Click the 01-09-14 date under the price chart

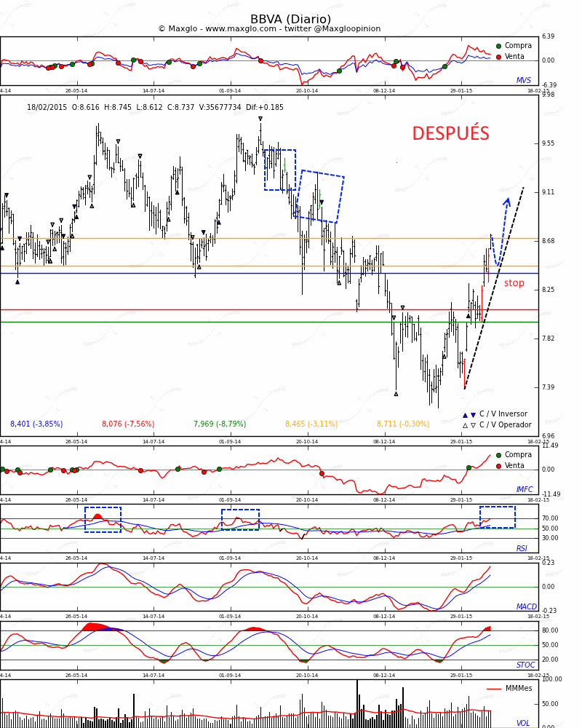click(230, 442)
